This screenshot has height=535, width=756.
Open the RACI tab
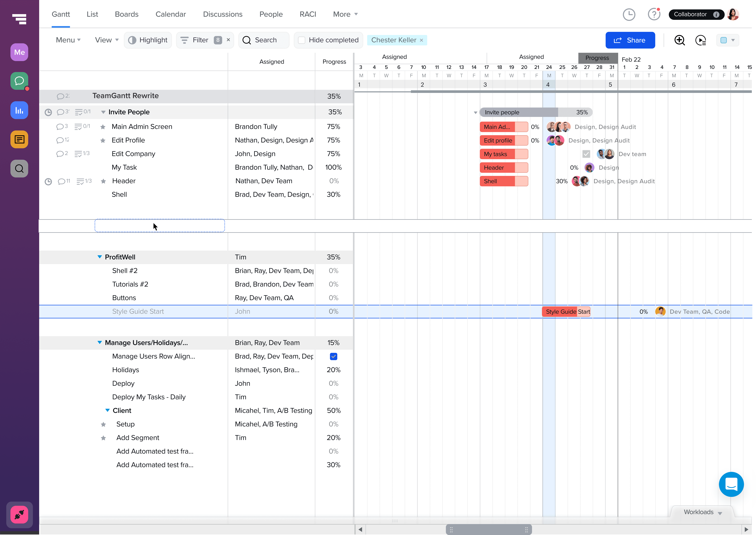click(308, 14)
